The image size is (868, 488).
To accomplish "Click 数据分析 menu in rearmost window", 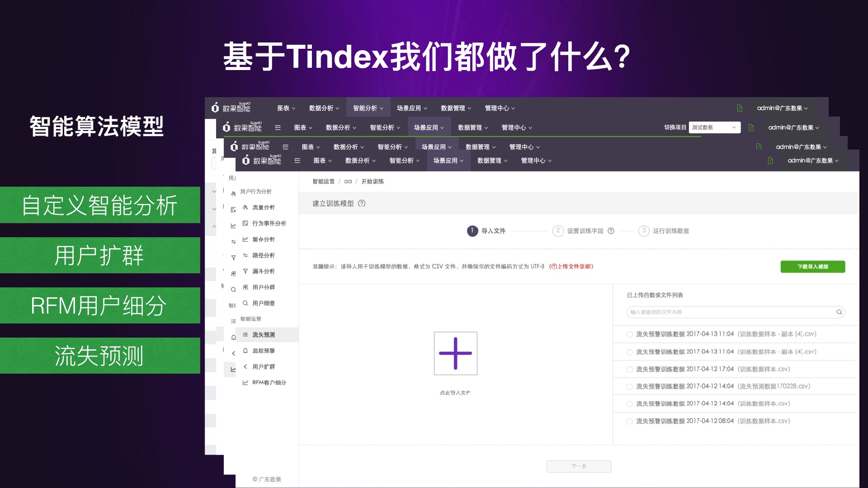I will click(324, 108).
